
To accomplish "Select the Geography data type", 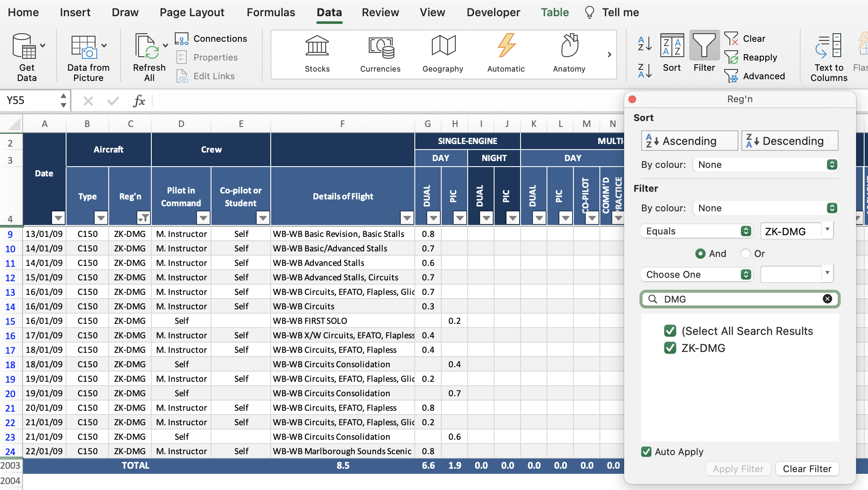I will (443, 54).
